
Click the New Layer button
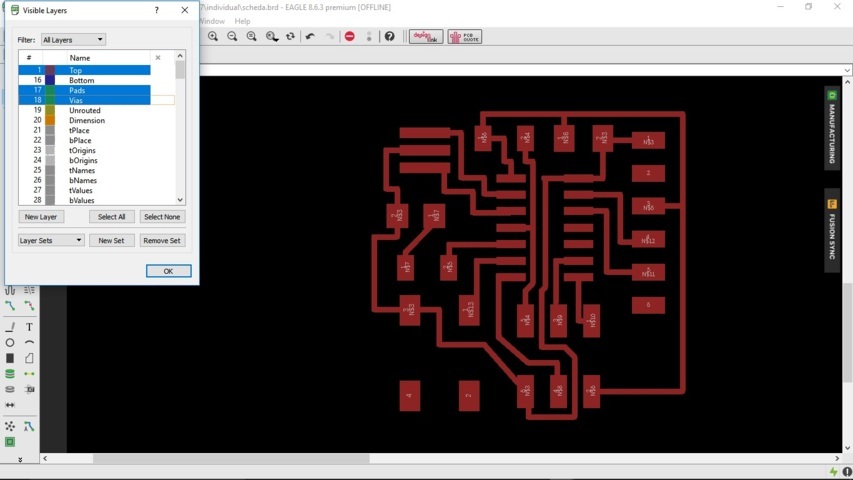41,217
